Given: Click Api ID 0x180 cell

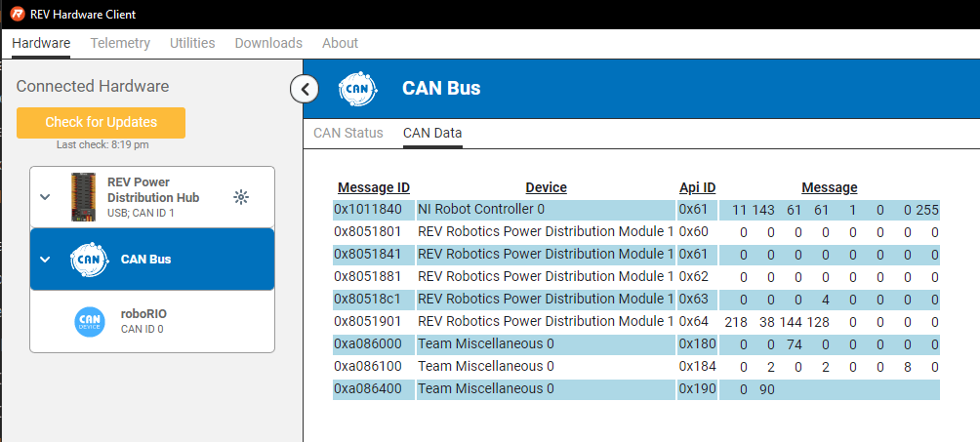Looking at the screenshot, I should (696, 343).
